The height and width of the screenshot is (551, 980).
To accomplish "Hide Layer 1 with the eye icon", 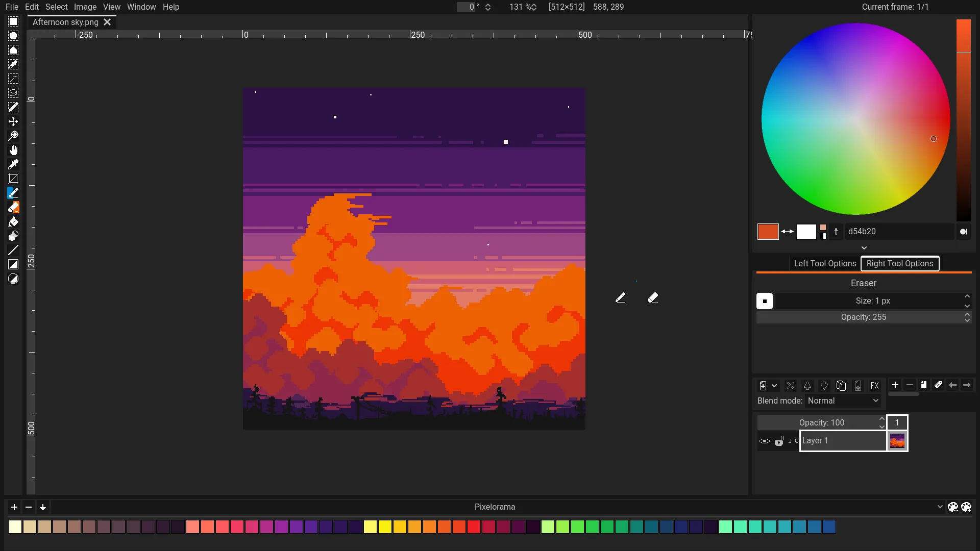I will (764, 441).
